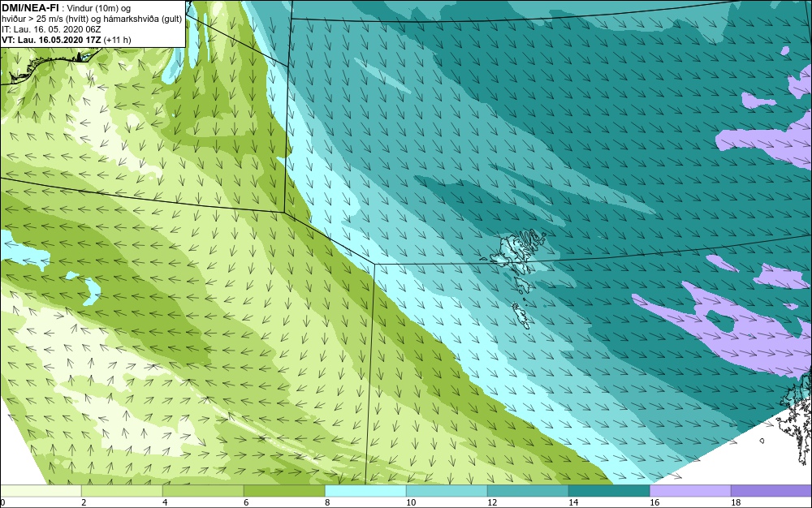Click the DMI/NEA-FI title text
The height and width of the screenshot is (508, 812).
click(30, 8)
